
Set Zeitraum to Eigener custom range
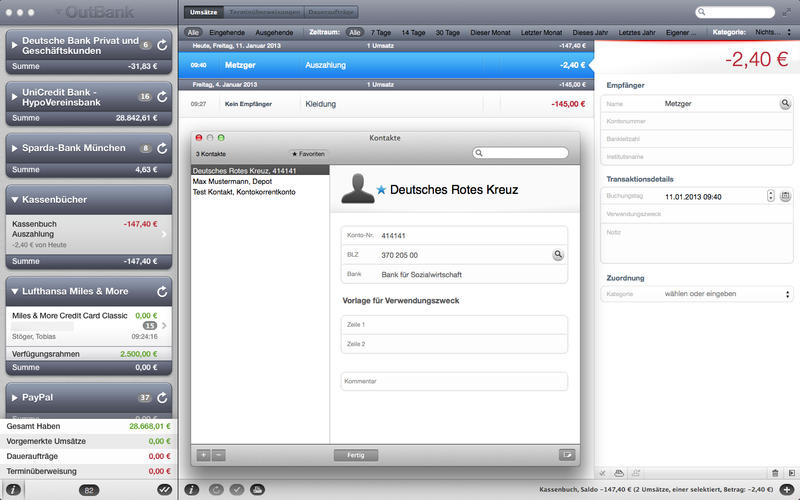tap(681, 32)
